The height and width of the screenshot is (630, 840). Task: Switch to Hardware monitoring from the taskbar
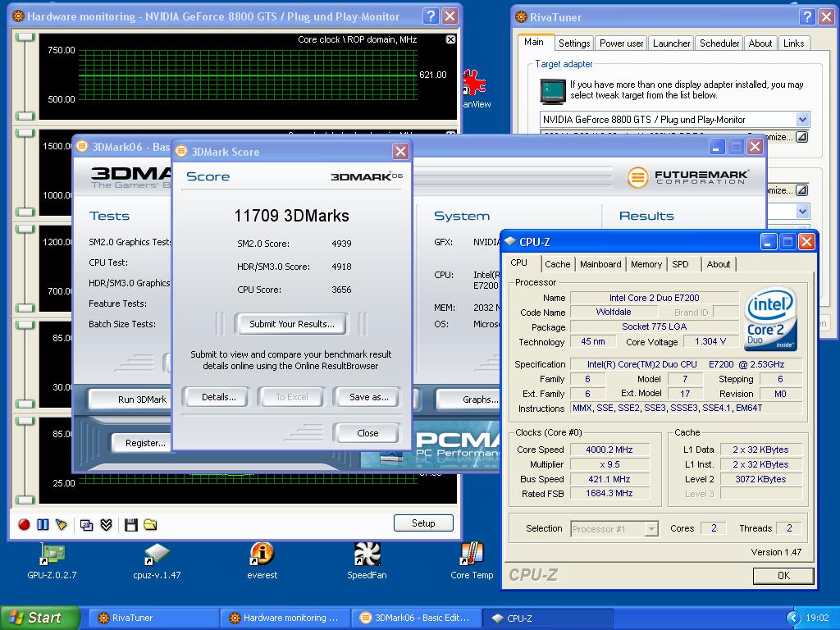(285, 619)
